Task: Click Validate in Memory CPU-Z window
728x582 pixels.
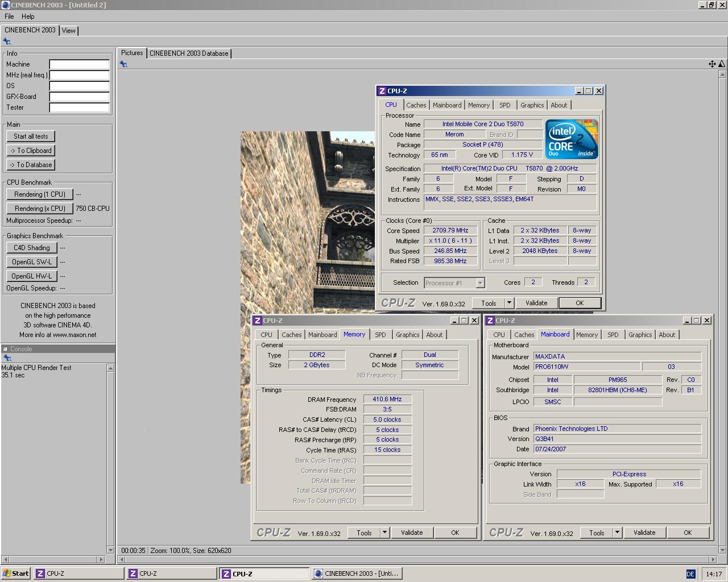Action: 412,533
